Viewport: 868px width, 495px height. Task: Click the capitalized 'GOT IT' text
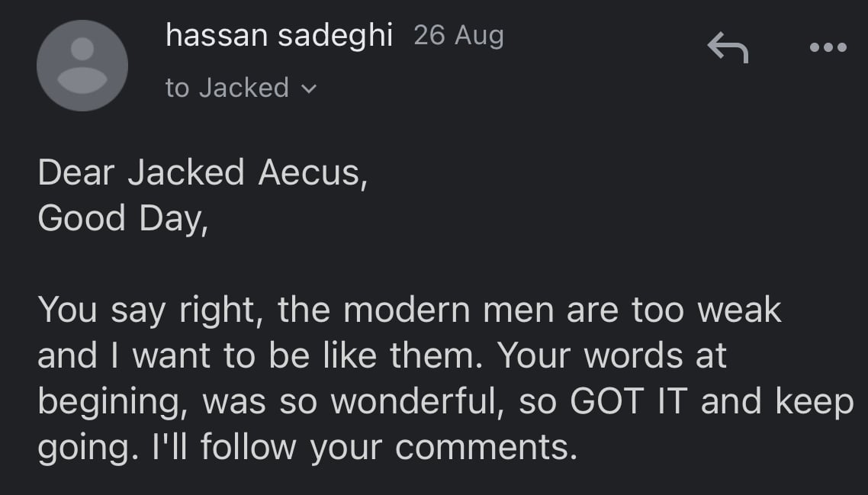coord(628,401)
